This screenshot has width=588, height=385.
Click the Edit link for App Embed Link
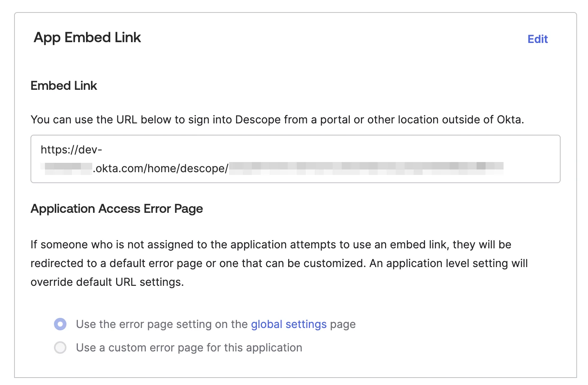538,39
